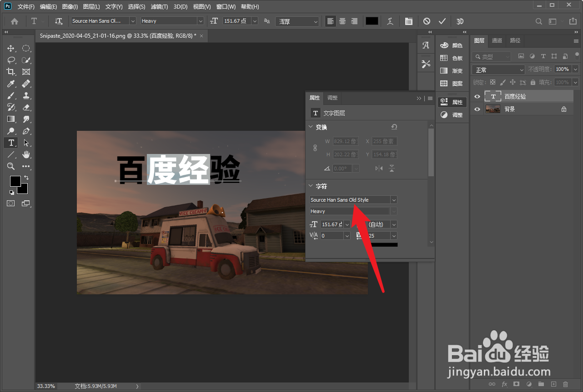
Task: Swap foreground and background colors
Action: click(26, 177)
